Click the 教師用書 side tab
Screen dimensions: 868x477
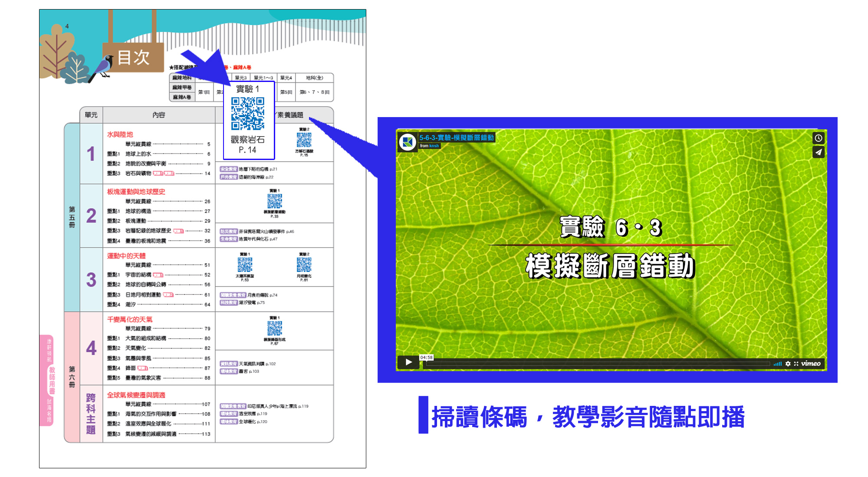[52, 380]
